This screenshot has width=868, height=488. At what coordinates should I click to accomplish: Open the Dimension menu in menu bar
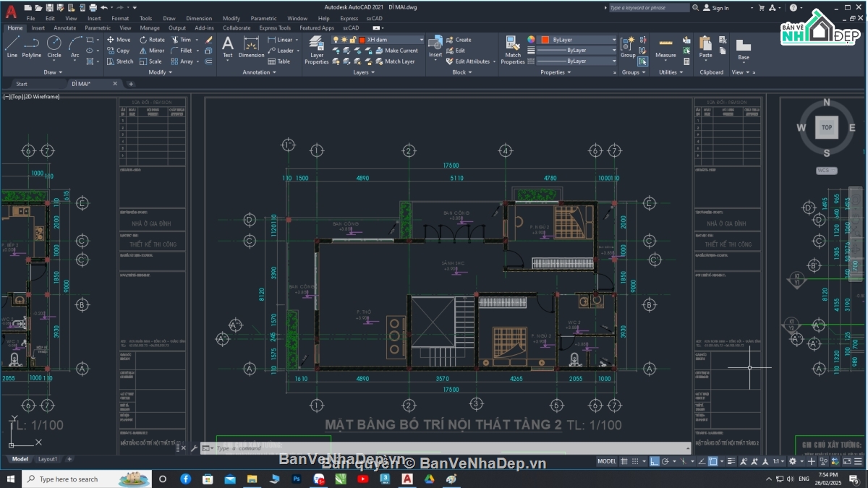[199, 18]
